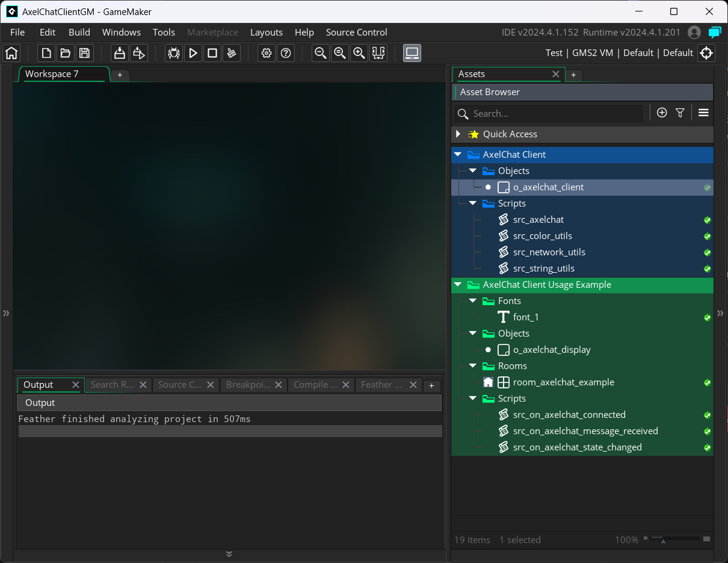This screenshot has width=728, height=563.
Task: Open the Windows menu
Action: [x=122, y=33]
